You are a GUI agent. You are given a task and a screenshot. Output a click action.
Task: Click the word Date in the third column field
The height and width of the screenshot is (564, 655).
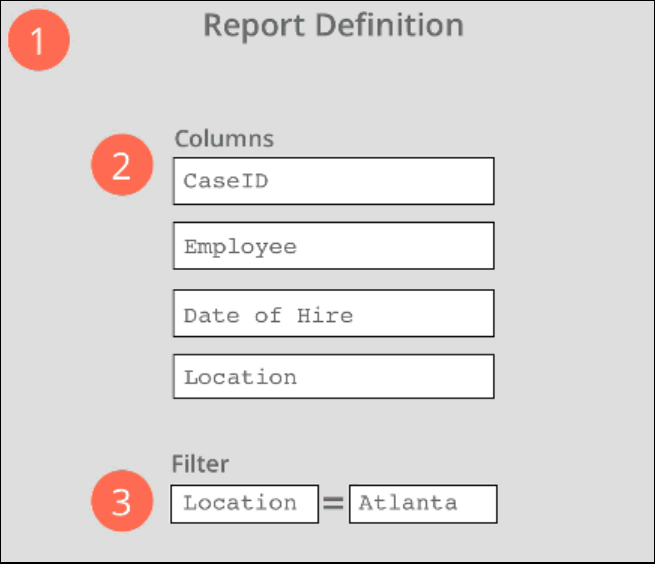point(211,315)
